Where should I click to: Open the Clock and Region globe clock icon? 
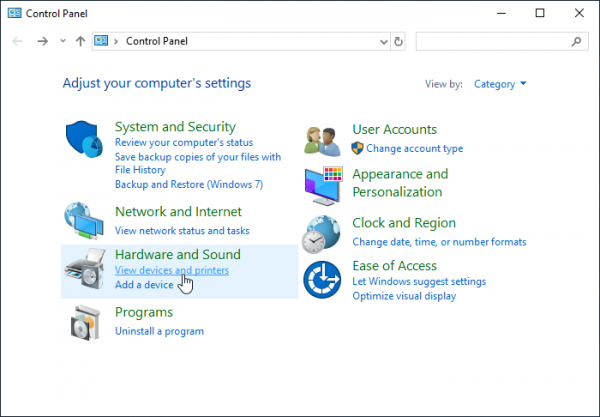pos(321,234)
